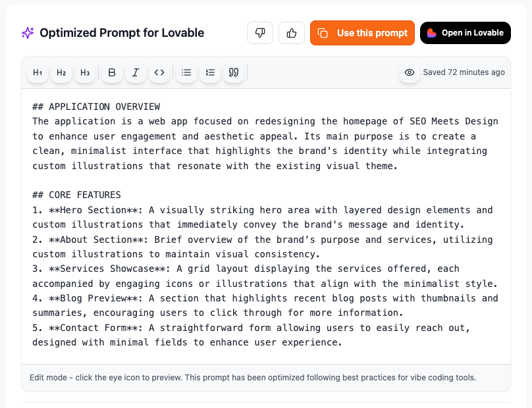The height and width of the screenshot is (408, 532).
Task: Place cursor on the APPLICATION OVERVIEW heading line
Action: (104, 107)
